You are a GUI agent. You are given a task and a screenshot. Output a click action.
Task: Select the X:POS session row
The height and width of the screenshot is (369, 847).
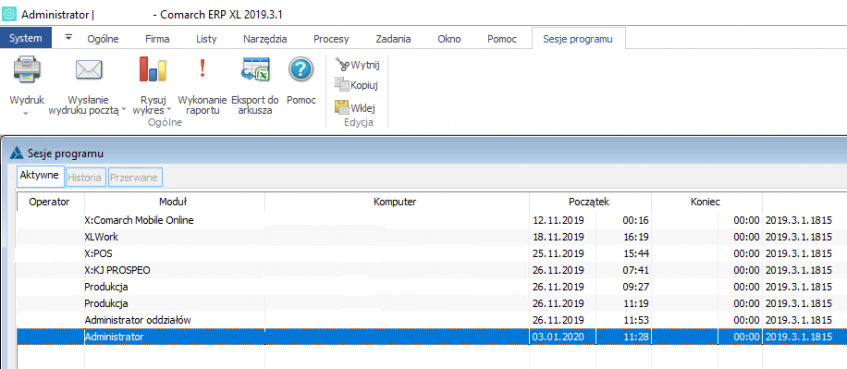point(432,253)
